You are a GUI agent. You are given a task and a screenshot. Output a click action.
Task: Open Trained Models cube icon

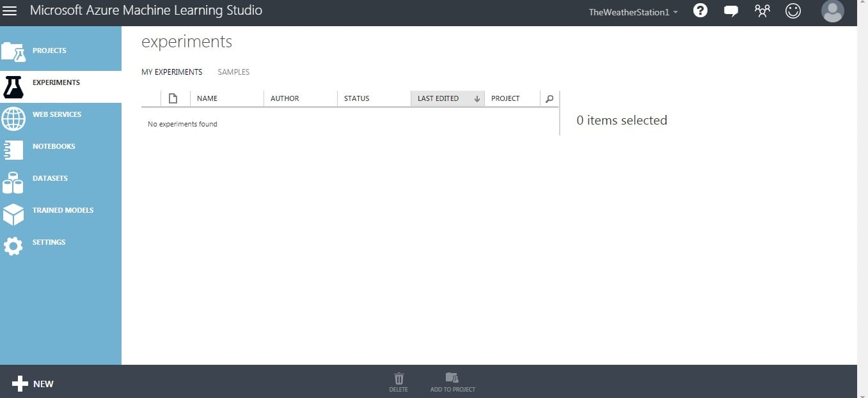pyautogui.click(x=13, y=215)
